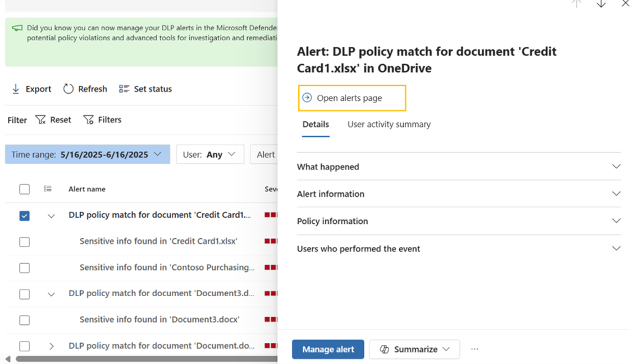This screenshot has height=364, width=630.
Task: Click the column grouping list icon in header
Action: [48, 188]
